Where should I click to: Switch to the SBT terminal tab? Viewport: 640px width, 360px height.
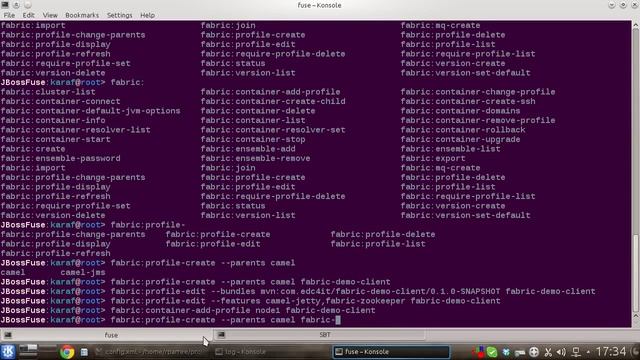(320, 335)
